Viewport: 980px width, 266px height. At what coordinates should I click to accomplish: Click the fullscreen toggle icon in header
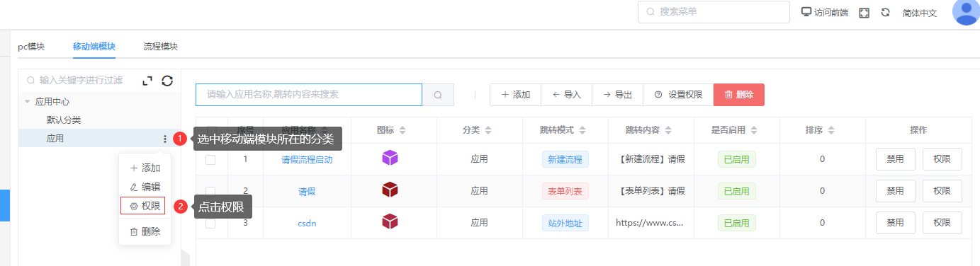click(x=864, y=13)
